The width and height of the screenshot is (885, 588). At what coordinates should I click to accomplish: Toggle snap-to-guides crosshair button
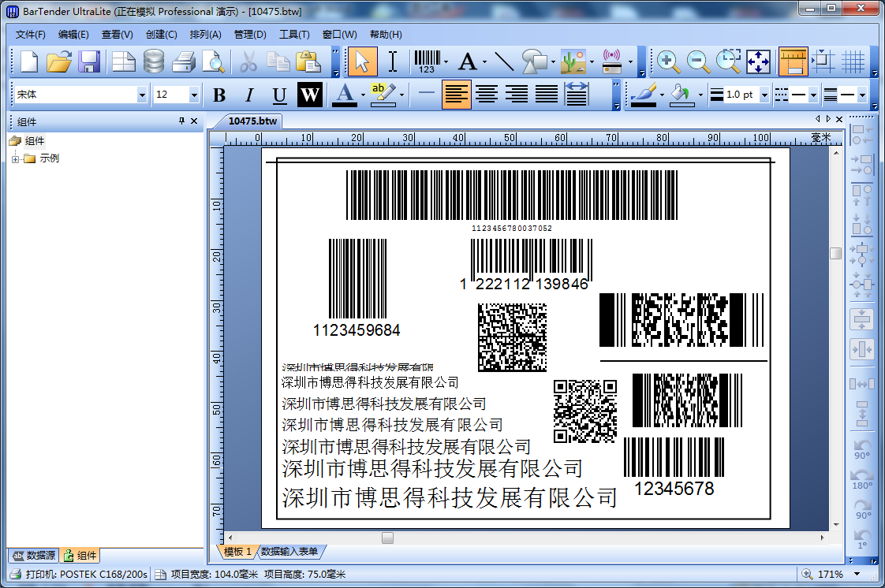point(823,61)
